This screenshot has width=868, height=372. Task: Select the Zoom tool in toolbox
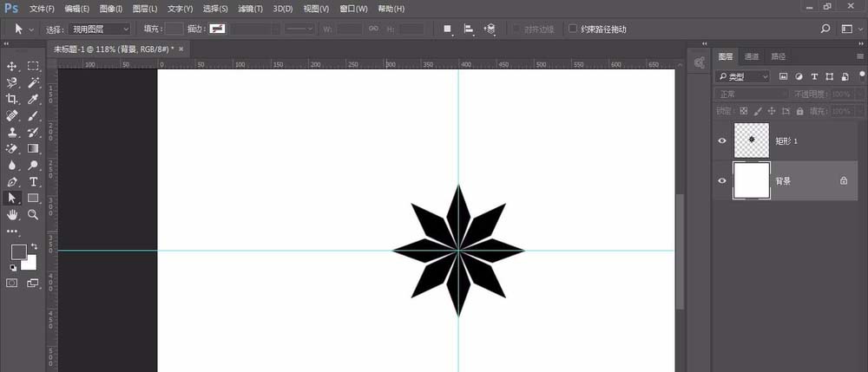[x=33, y=214]
